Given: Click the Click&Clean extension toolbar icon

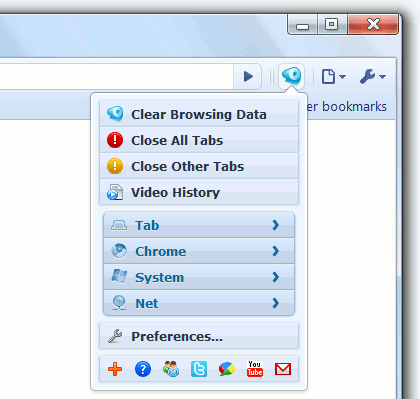Looking at the screenshot, I should (x=291, y=76).
